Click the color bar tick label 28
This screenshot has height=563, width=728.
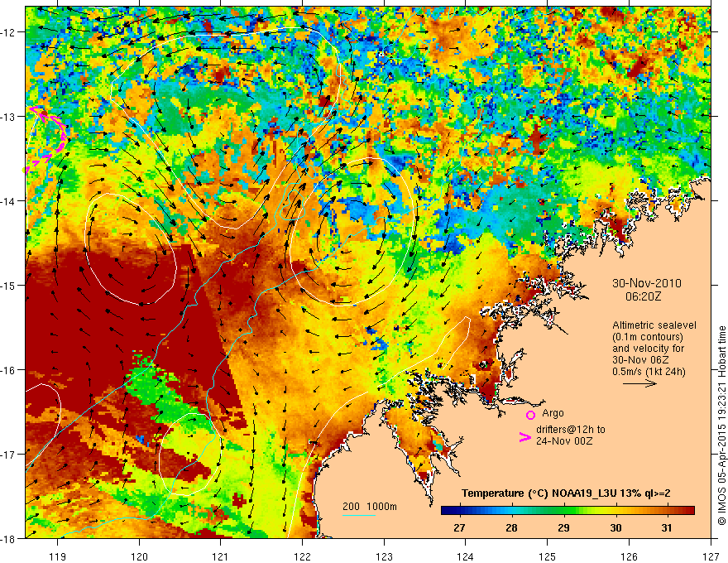tap(511, 528)
